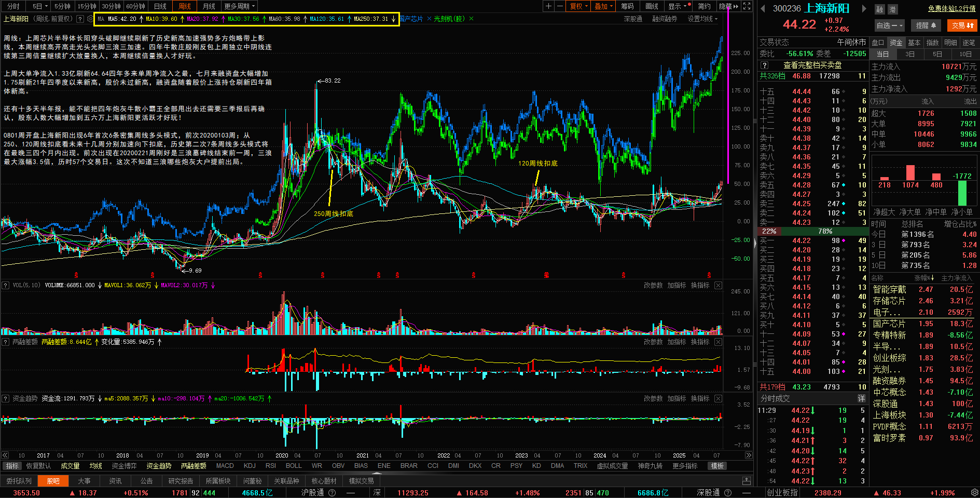Viewport: 980px width, 498px height.
Task: Toggle fullscreen chart icon
Action: pos(747,6)
